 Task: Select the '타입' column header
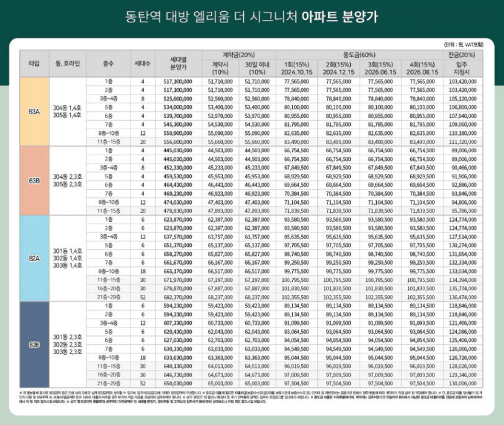click(34, 63)
